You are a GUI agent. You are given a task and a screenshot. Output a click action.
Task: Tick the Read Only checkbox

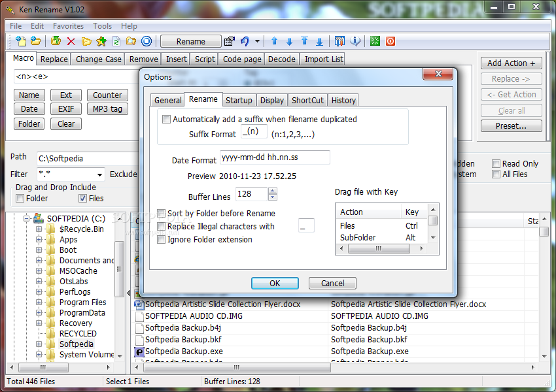(496, 163)
